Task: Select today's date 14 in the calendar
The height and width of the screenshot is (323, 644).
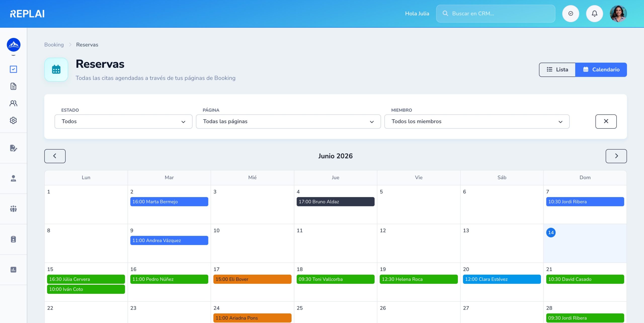Action: [x=551, y=232]
